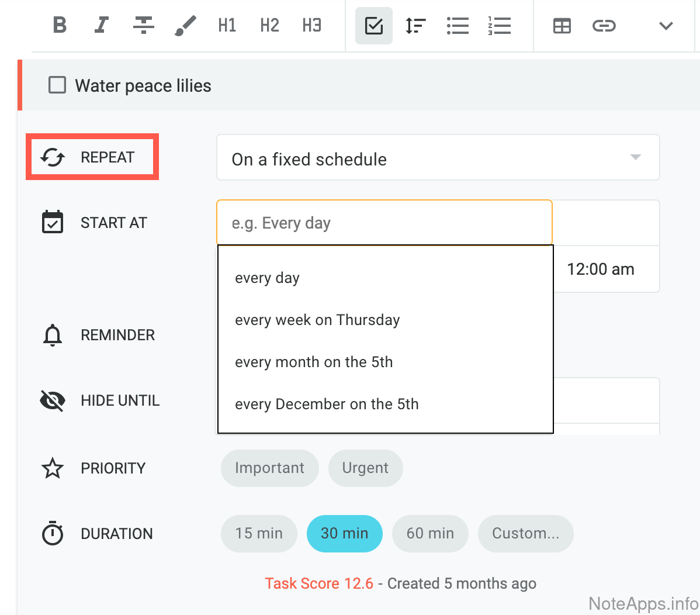Create a bulleted list
The image size is (700, 615).
click(x=458, y=26)
